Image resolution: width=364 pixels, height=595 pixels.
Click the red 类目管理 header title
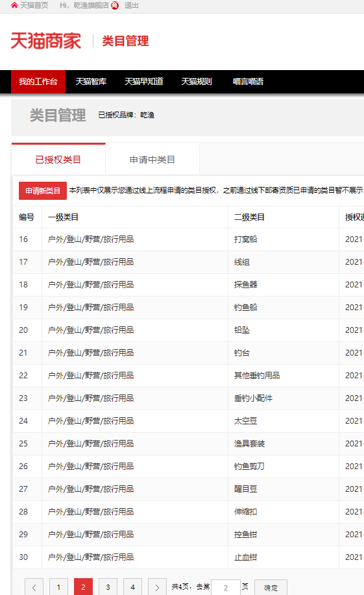125,41
